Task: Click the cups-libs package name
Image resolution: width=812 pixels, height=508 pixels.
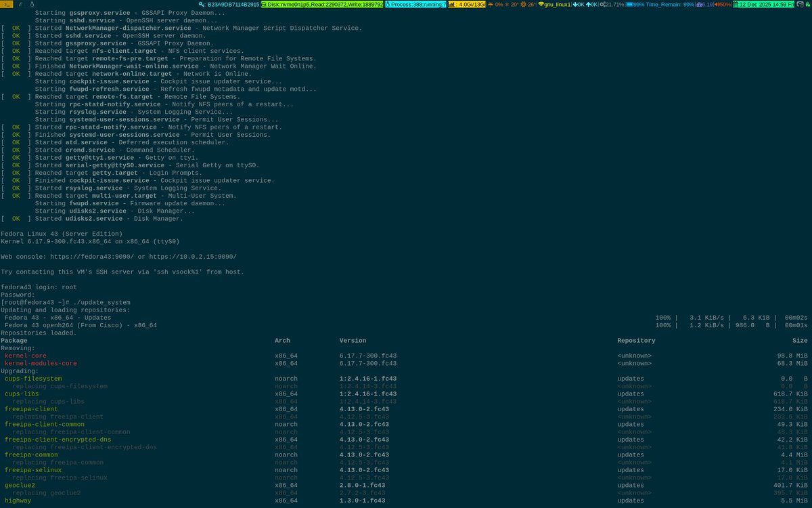Action: tap(22, 394)
